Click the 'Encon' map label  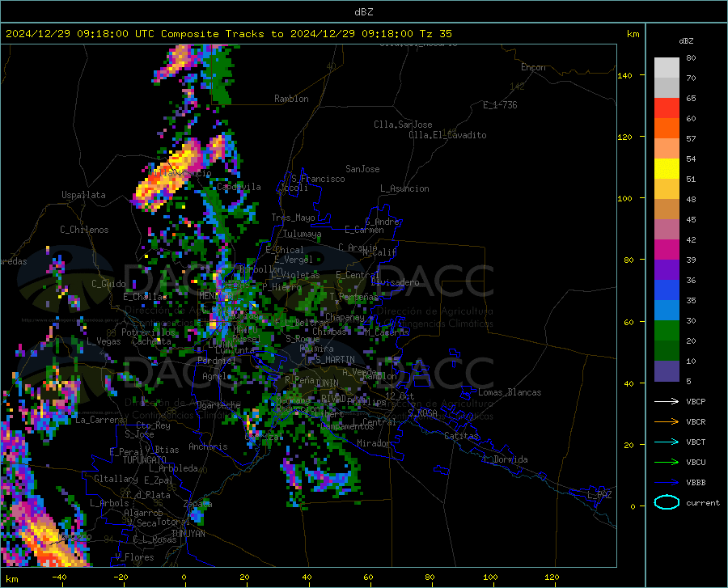[533, 67]
